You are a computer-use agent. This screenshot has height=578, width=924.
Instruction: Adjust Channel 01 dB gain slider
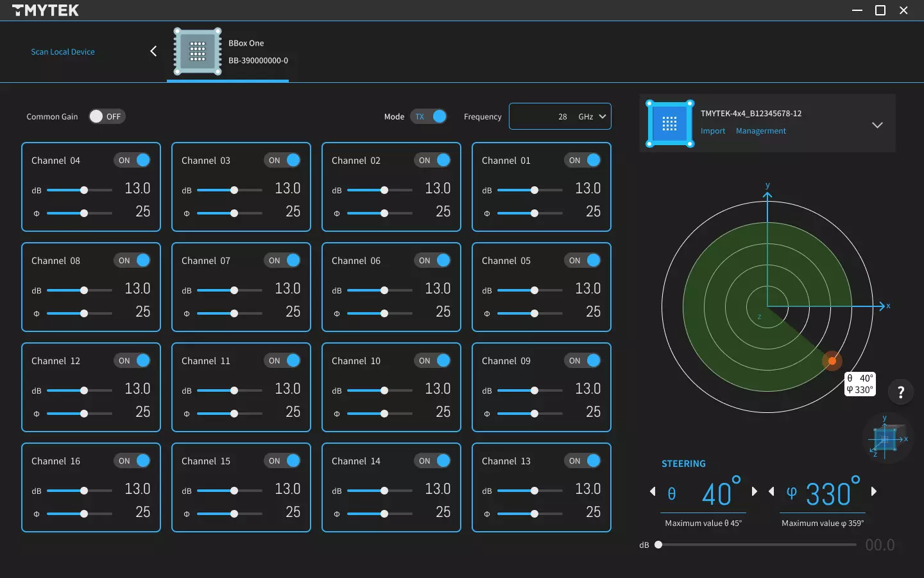point(530,190)
